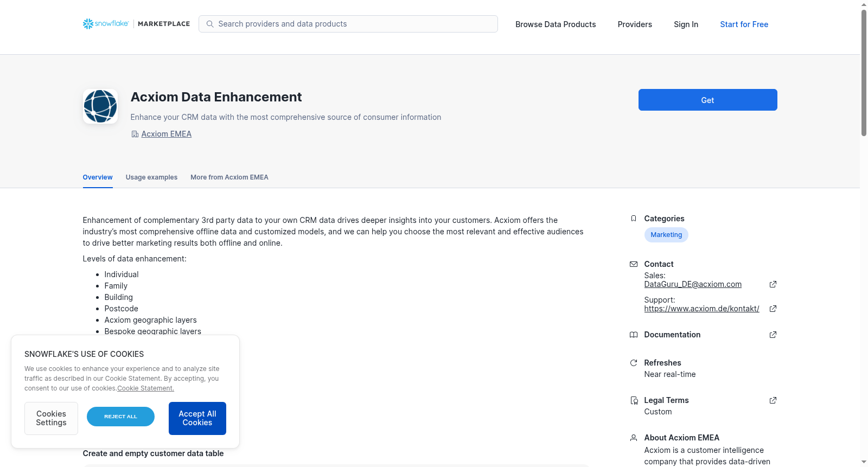Open Cookies Settings
The image size is (868, 467).
click(51, 418)
